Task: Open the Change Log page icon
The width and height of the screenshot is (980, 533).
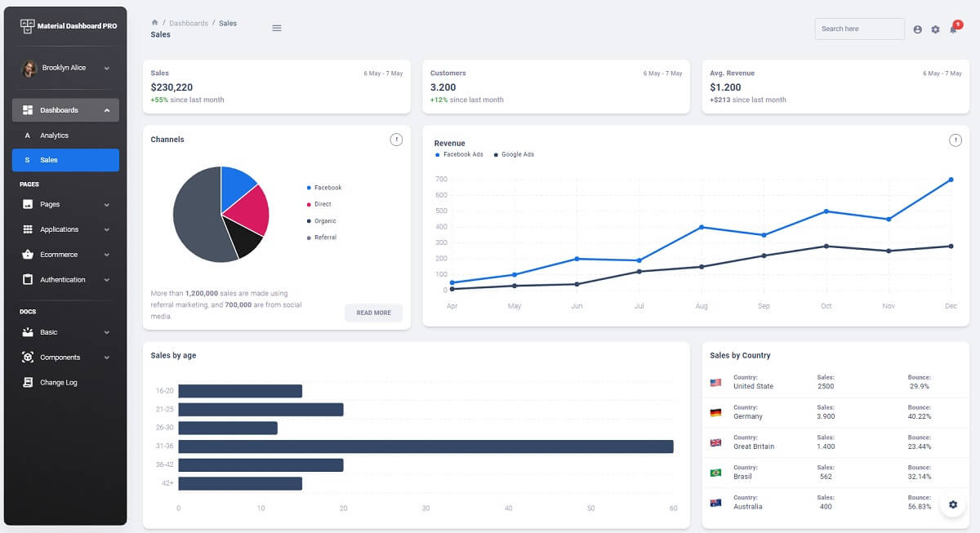Action: coord(27,382)
